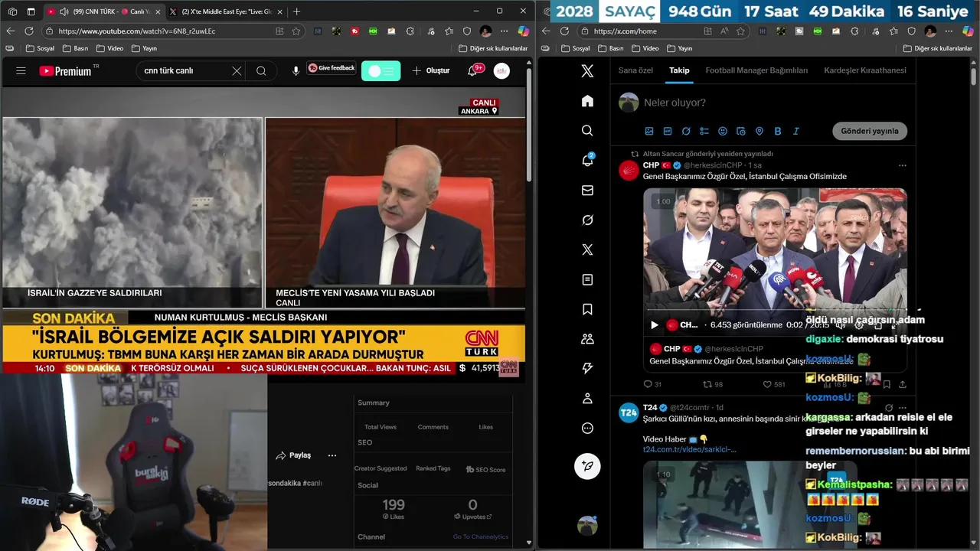Select the Takip timeline tab
The image size is (980, 551).
tap(679, 70)
